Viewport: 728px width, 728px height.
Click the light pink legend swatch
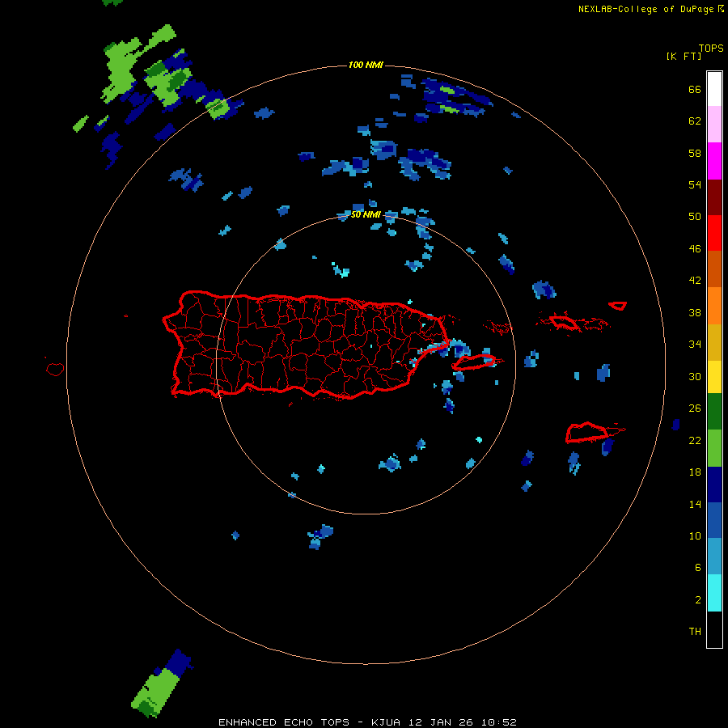(x=714, y=125)
